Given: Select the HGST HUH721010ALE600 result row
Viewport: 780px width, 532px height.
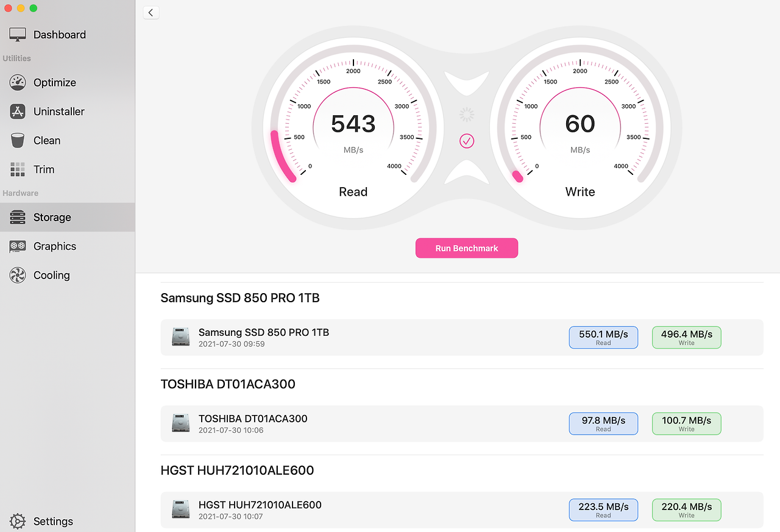Looking at the screenshot, I should (x=462, y=510).
